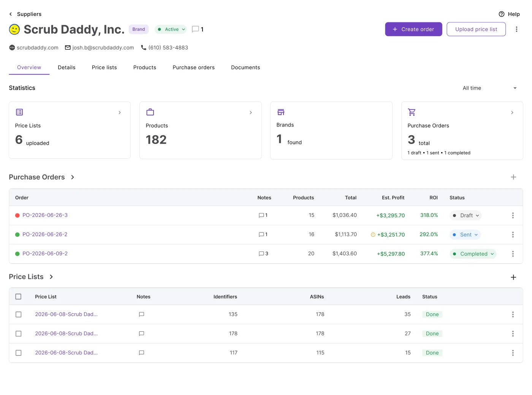The height and width of the screenshot is (395, 532).
Task: Add purchase order with plus icon
Action: [513, 177]
